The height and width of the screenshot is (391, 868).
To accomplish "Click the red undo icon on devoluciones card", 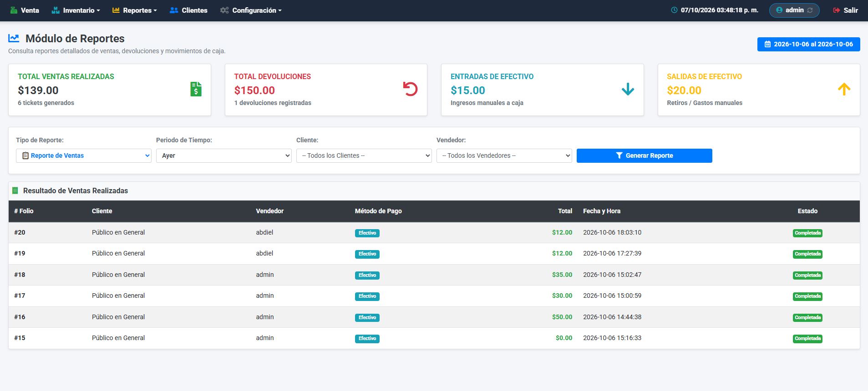I will [x=410, y=89].
